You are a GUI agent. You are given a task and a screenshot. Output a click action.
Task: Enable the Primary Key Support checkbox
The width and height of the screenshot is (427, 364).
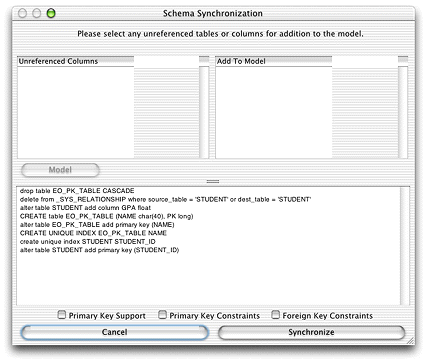pyautogui.click(x=62, y=315)
